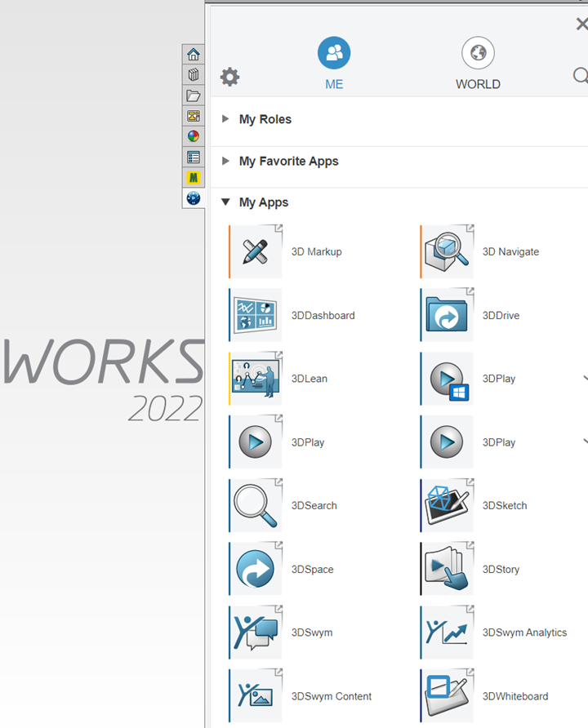Screen dimensions: 588x728
Task: Expand the My Roles section
Action: click(225, 119)
